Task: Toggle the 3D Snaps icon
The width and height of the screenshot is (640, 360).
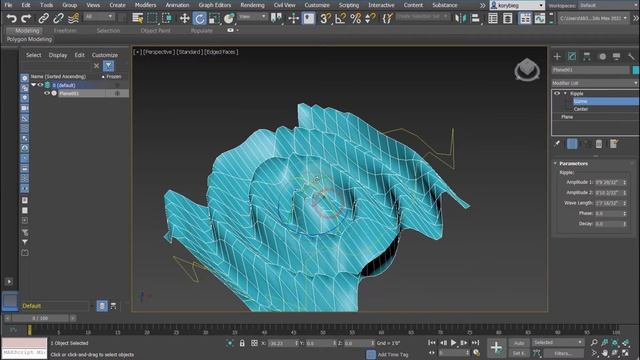Action: point(325,18)
